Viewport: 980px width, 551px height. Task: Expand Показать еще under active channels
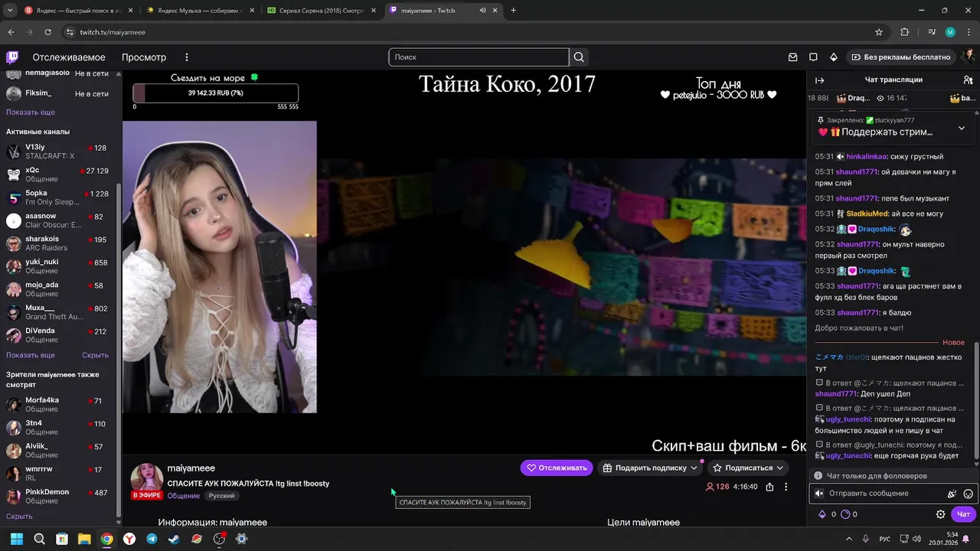[x=31, y=355]
